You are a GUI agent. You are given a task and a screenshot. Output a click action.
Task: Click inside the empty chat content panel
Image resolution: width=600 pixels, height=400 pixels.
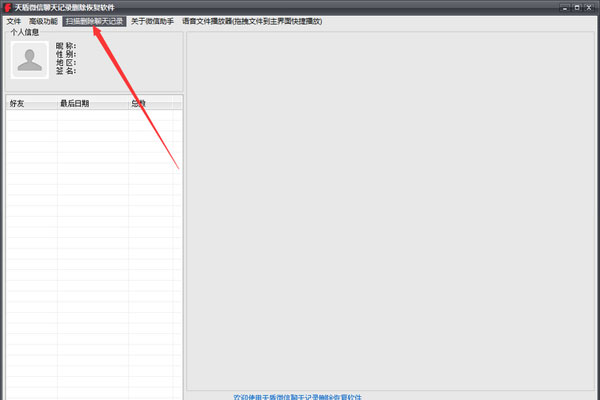coord(390,210)
